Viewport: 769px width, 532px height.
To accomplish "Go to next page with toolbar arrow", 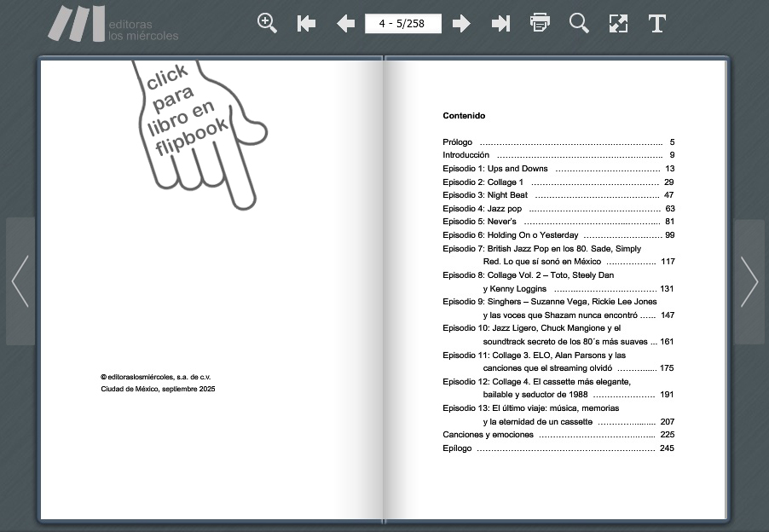I will (461, 24).
